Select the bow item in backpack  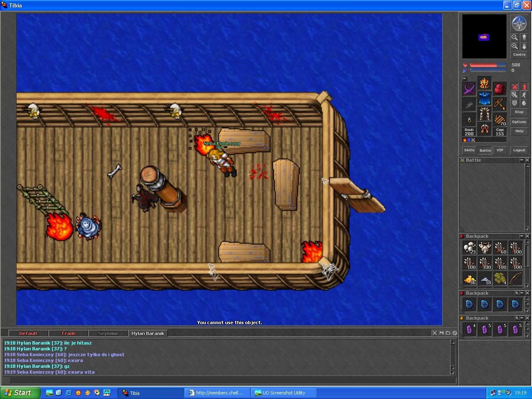pos(515,278)
